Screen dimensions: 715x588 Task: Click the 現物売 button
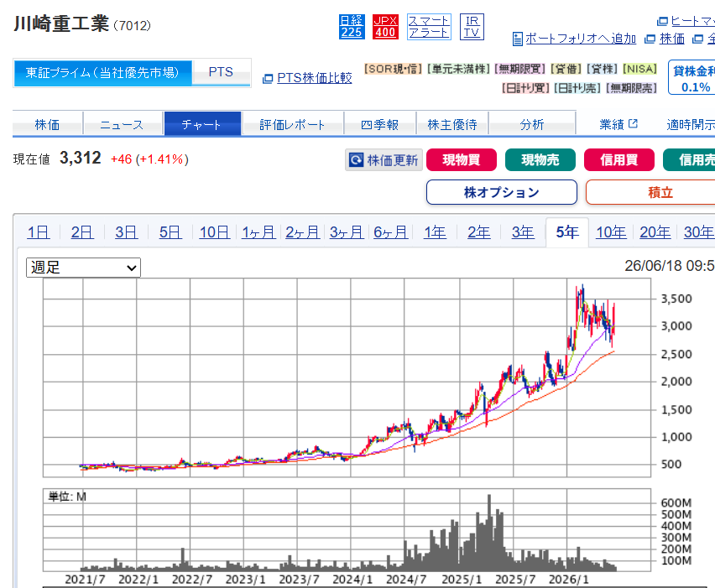coord(540,160)
